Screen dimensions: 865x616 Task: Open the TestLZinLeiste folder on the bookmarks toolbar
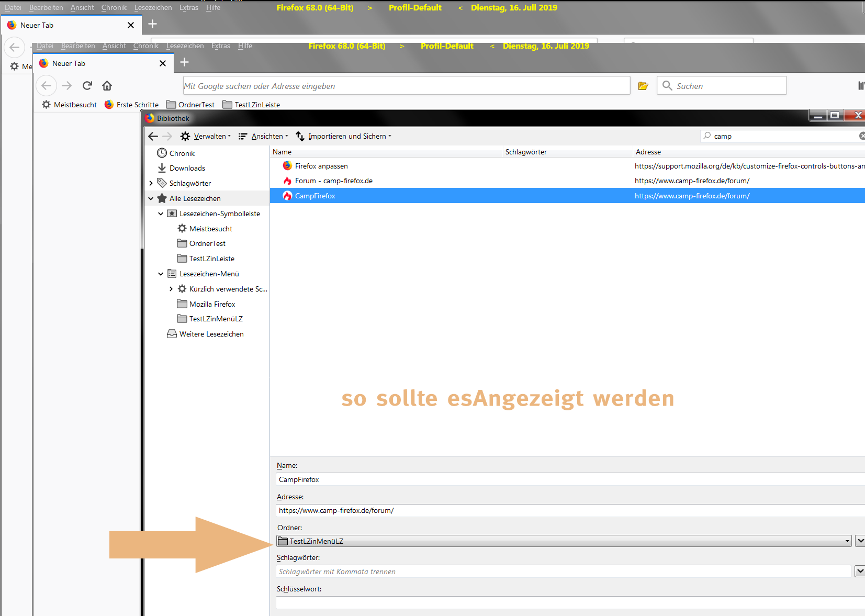pos(251,105)
